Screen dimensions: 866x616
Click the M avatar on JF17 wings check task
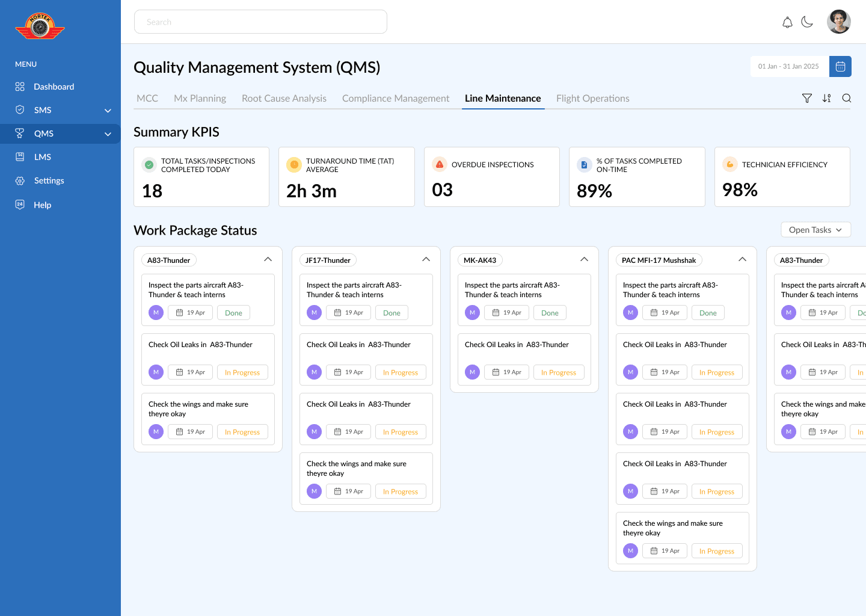click(315, 491)
